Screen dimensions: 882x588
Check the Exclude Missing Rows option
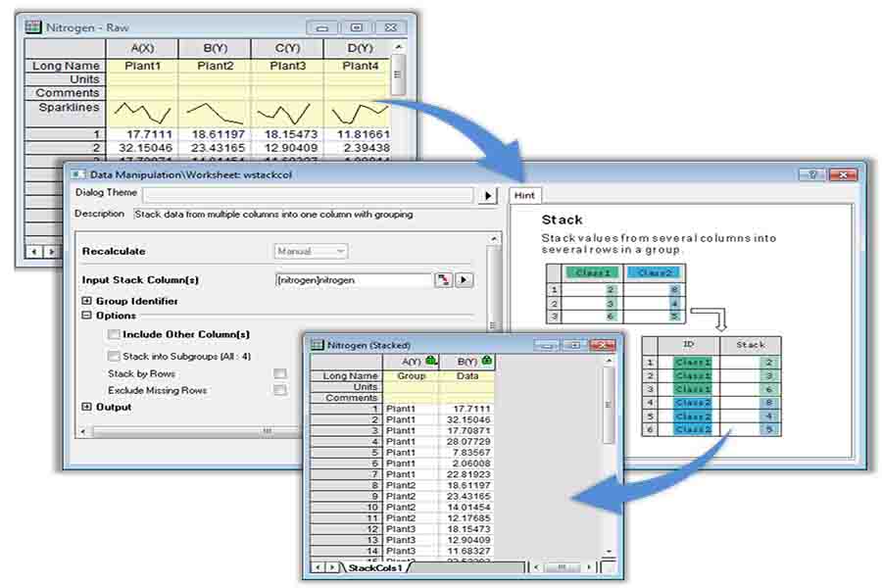(x=279, y=390)
